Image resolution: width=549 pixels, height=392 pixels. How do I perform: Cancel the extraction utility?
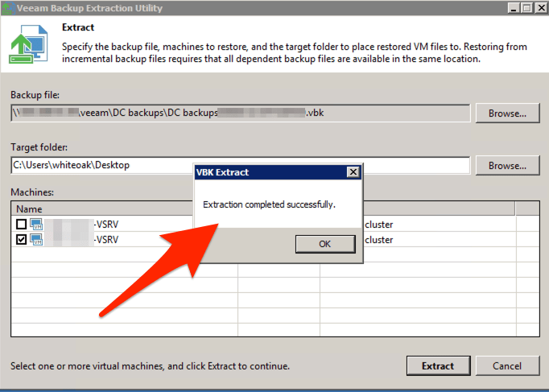(x=507, y=365)
